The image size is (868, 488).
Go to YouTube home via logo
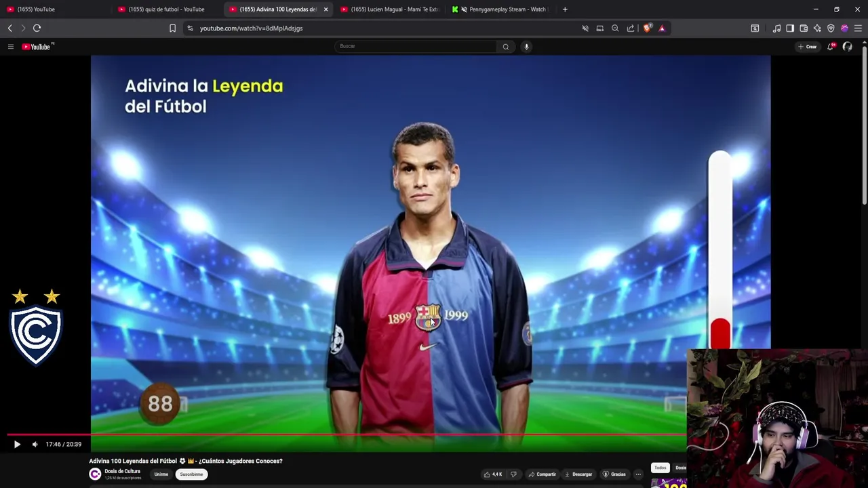pos(37,47)
